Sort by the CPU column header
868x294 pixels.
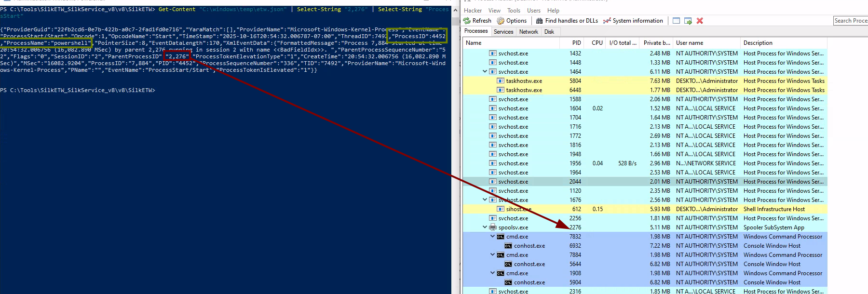pyautogui.click(x=597, y=43)
